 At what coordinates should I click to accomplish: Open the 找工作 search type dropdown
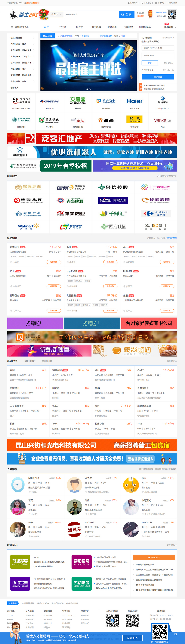click(x=56, y=15)
